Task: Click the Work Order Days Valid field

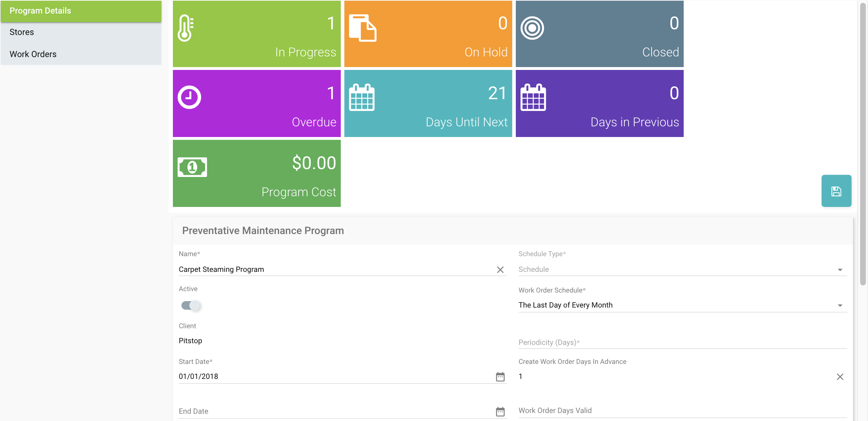Action: point(683,411)
